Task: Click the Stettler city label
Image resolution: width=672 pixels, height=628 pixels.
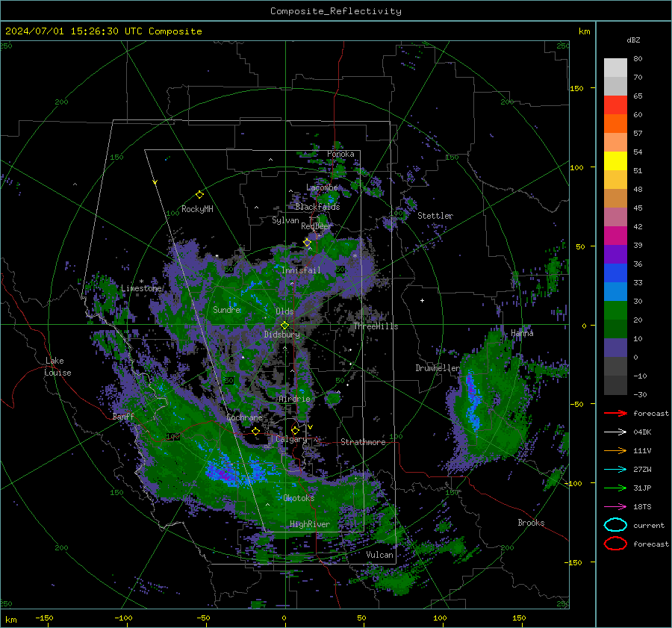Action: pyautogui.click(x=435, y=216)
